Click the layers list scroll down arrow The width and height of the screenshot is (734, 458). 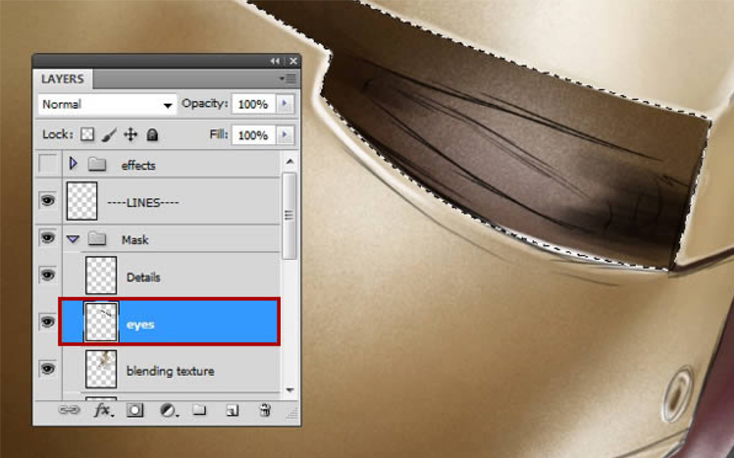pos(290,390)
